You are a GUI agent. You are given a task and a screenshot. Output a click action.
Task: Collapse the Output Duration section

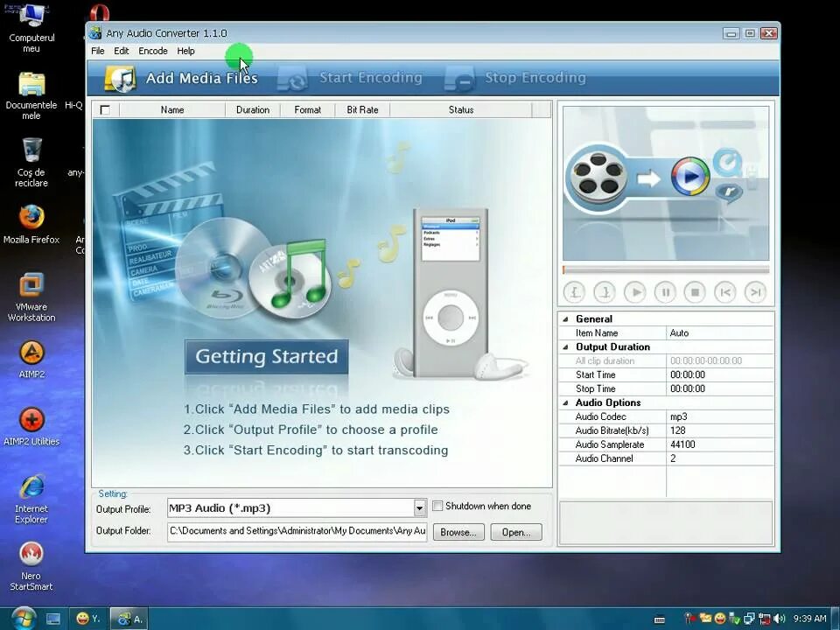(x=565, y=347)
